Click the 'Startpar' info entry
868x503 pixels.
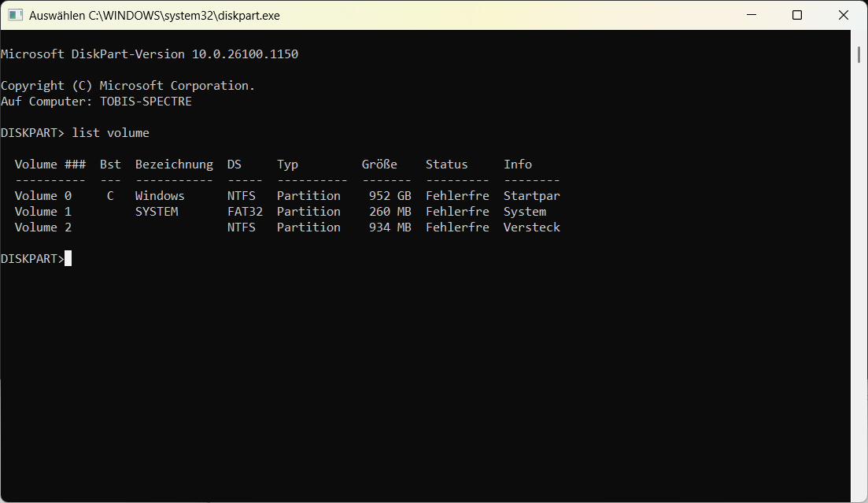pyautogui.click(x=532, y=196)
